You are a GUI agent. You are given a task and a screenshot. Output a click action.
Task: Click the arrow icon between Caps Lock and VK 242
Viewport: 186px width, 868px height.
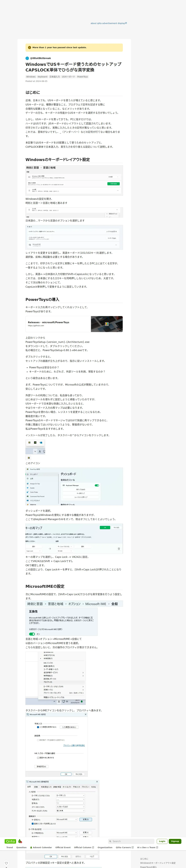(50, 549)
